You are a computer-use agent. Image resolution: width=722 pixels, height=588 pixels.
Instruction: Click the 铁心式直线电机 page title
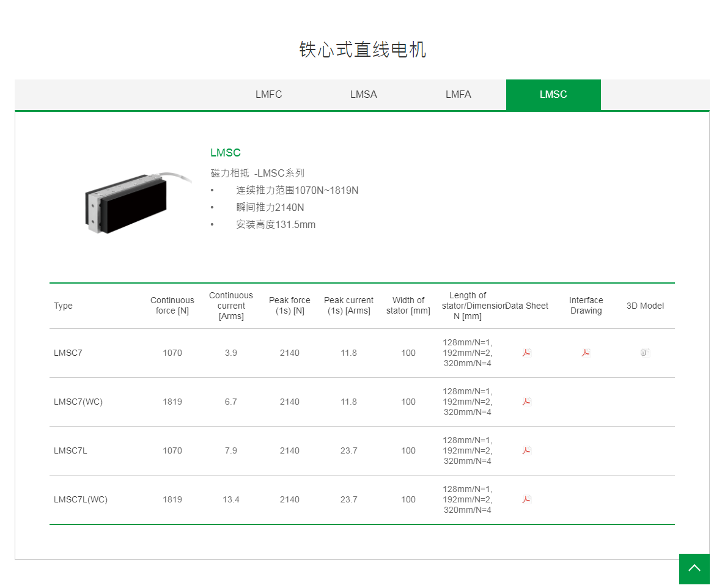pyautogui.click(x=363, y=50)
